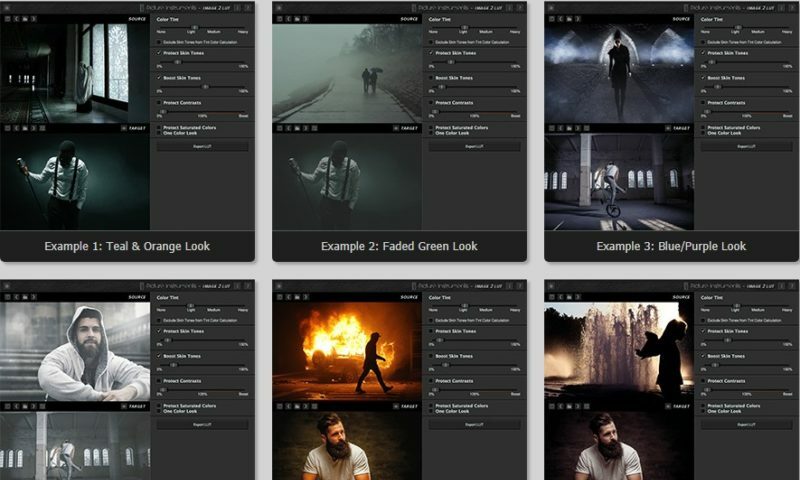This screenshot has height=480, width=800.
Task: Go to previous source image in Example 2
Action: coord(288,19)
